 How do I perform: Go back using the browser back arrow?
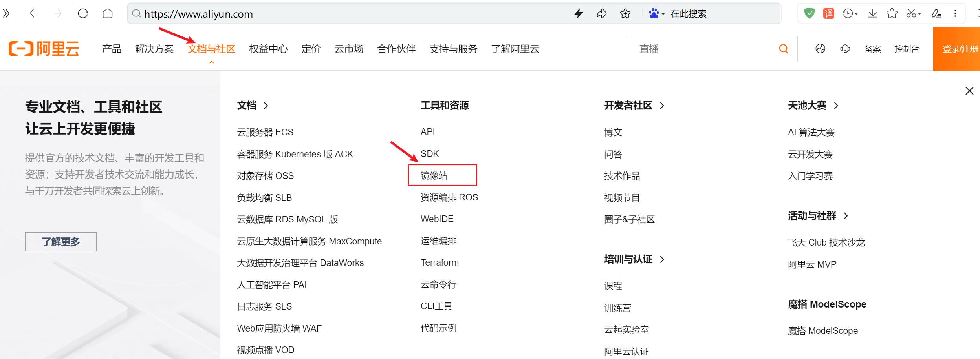point(33,14)
